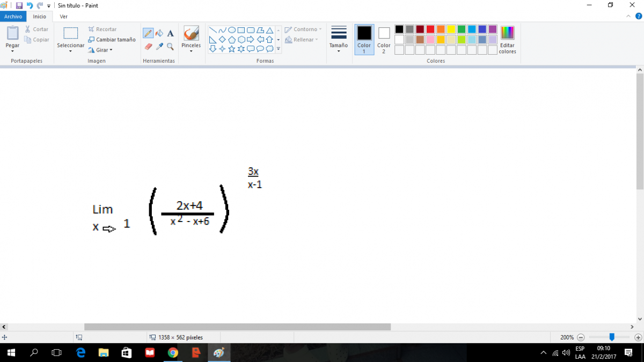Select the Pencil tool

(x=148, y=33)
